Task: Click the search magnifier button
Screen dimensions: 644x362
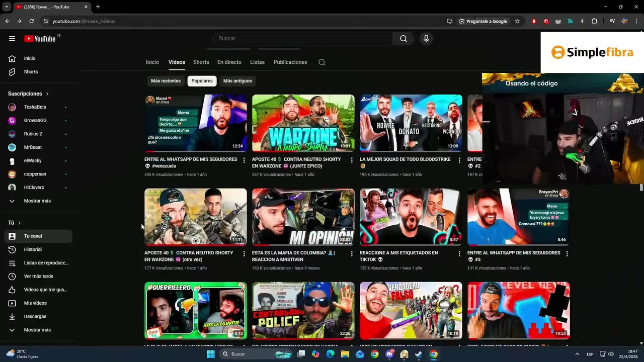Action: click(404, 39)
